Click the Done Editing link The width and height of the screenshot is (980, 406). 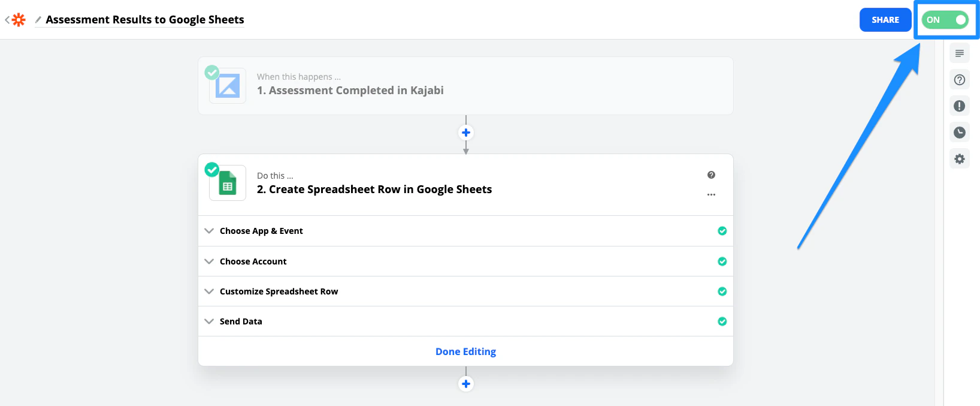465,351
